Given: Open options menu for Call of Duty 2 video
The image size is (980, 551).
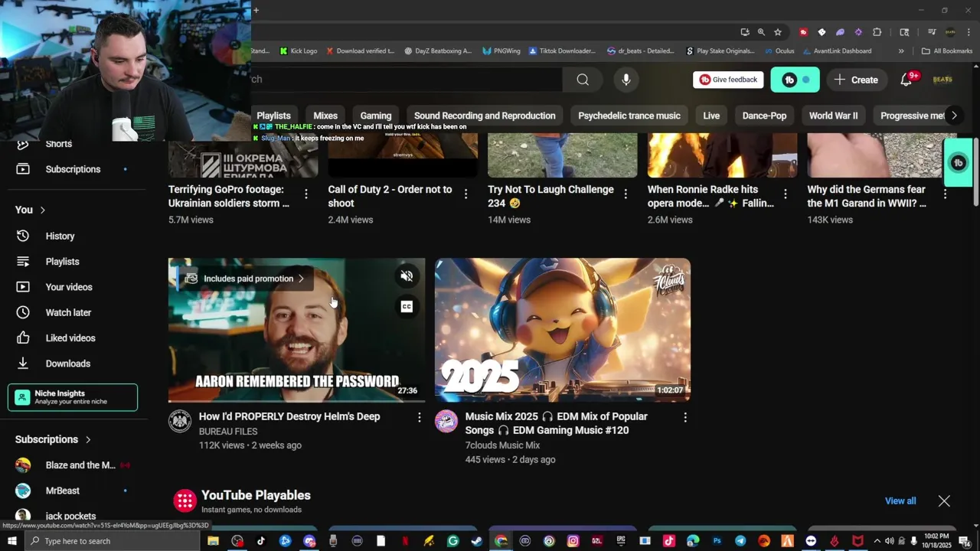Looking at the screenshot, I should coord(465,194).
